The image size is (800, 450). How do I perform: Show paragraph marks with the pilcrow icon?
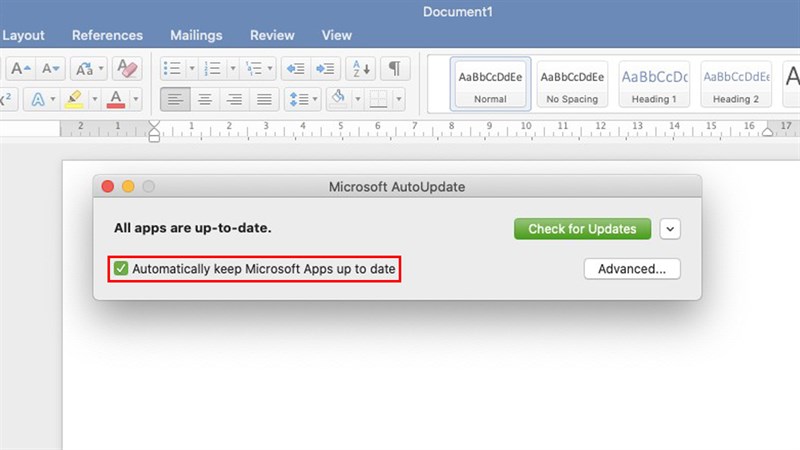pos(394,68)
